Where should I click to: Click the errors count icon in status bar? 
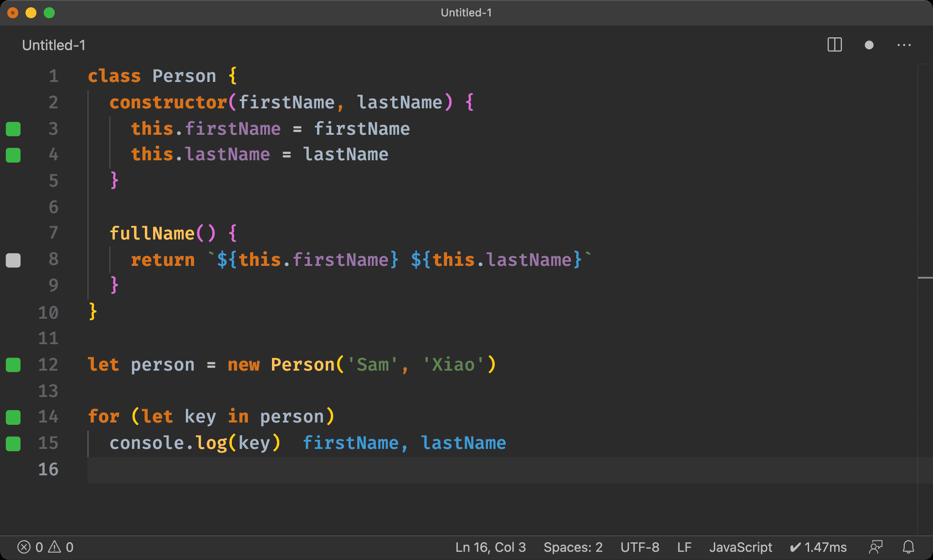pyautogui.click(x=24, y=547)
